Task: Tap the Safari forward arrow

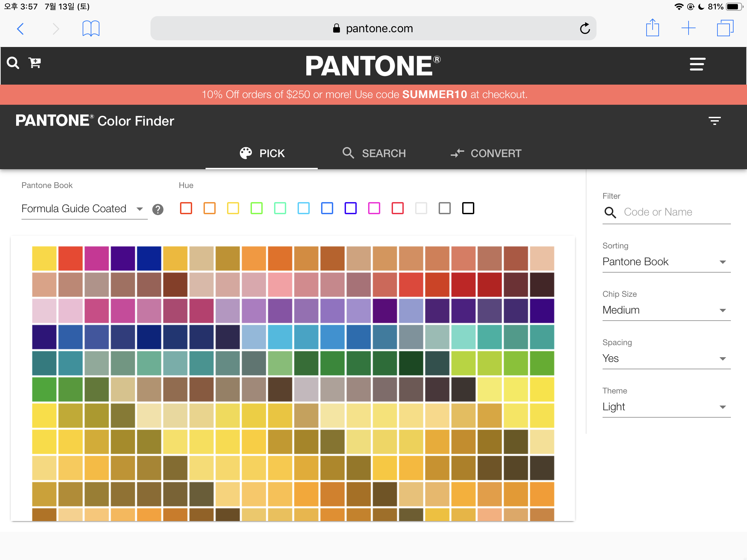Action: [56, 29]
